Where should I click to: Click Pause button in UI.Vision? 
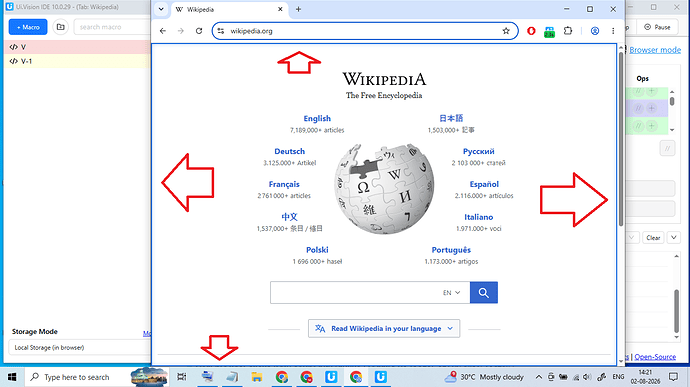click(657, 27)
